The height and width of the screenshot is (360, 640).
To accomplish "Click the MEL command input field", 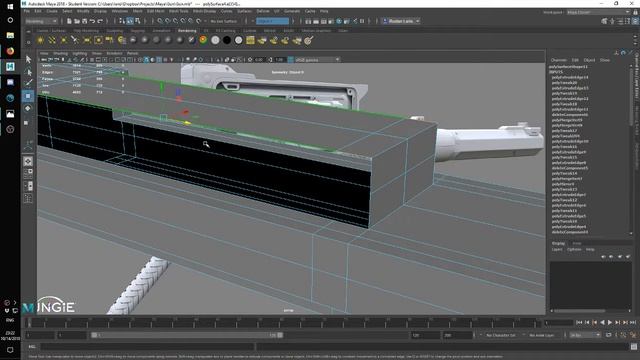I will (x=147, y=347).
